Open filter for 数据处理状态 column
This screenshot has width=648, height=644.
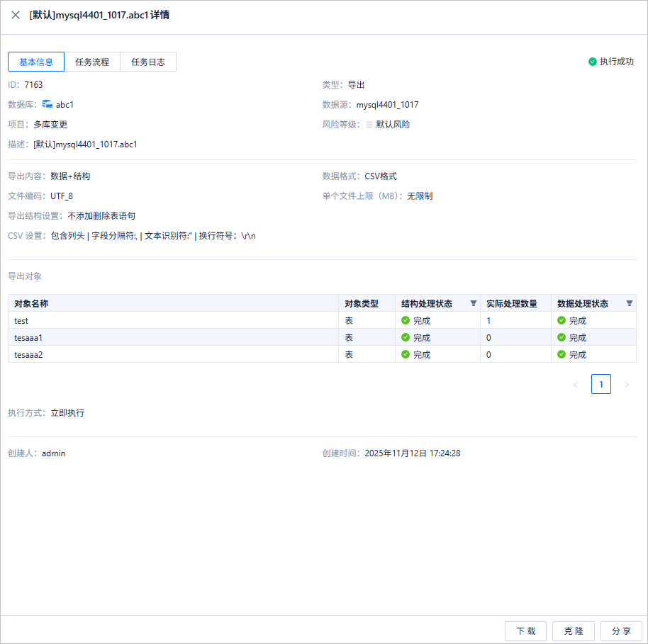tap(629, 303)
